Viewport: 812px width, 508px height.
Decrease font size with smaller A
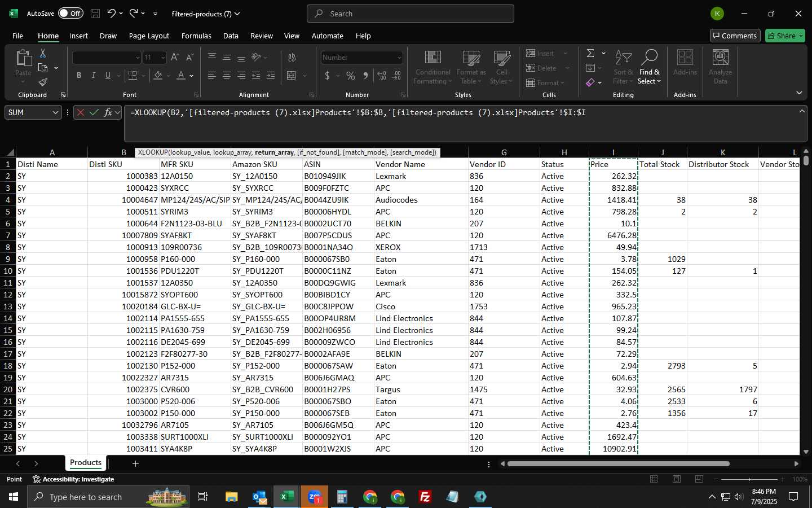189,58
